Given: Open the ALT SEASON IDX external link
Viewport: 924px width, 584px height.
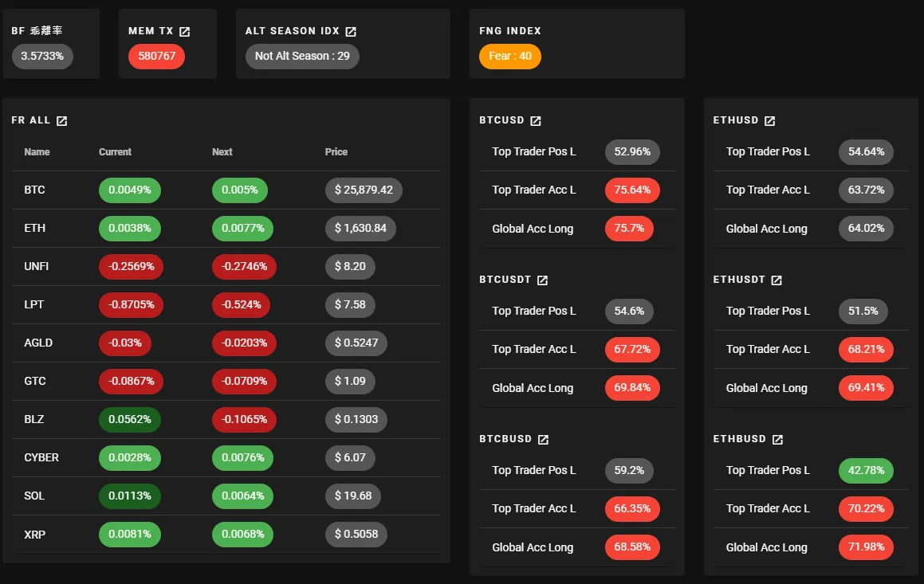Looking at the screenshot, I should (x=351, y=31).
